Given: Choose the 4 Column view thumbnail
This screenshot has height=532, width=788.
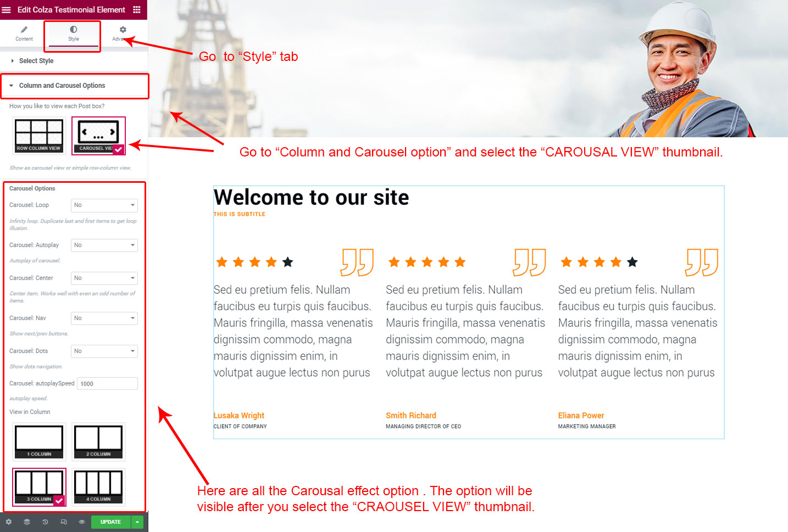Looking at the screenshot, I should click(99, 487).
